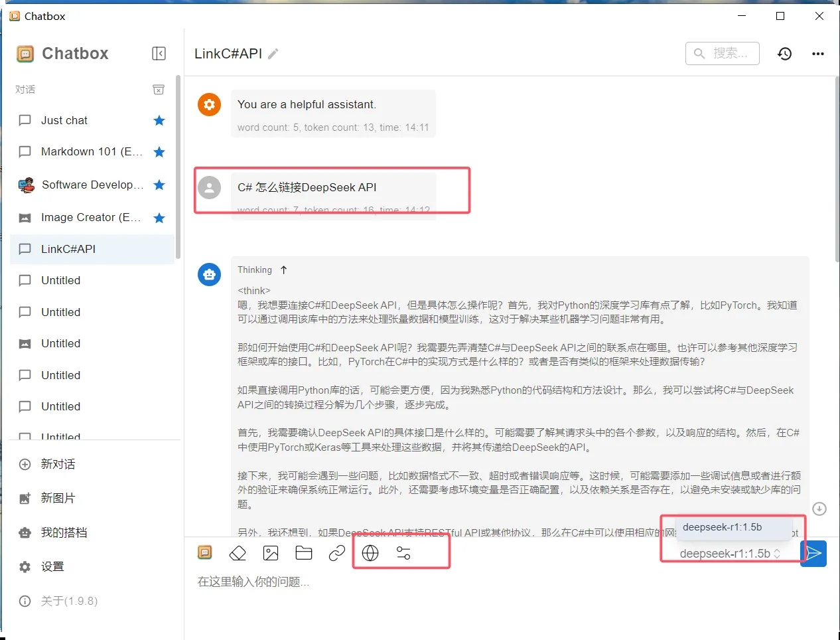This screenshot has width=840, height=640.
Task: Click the grey user avatar icon
Action: 210,187
